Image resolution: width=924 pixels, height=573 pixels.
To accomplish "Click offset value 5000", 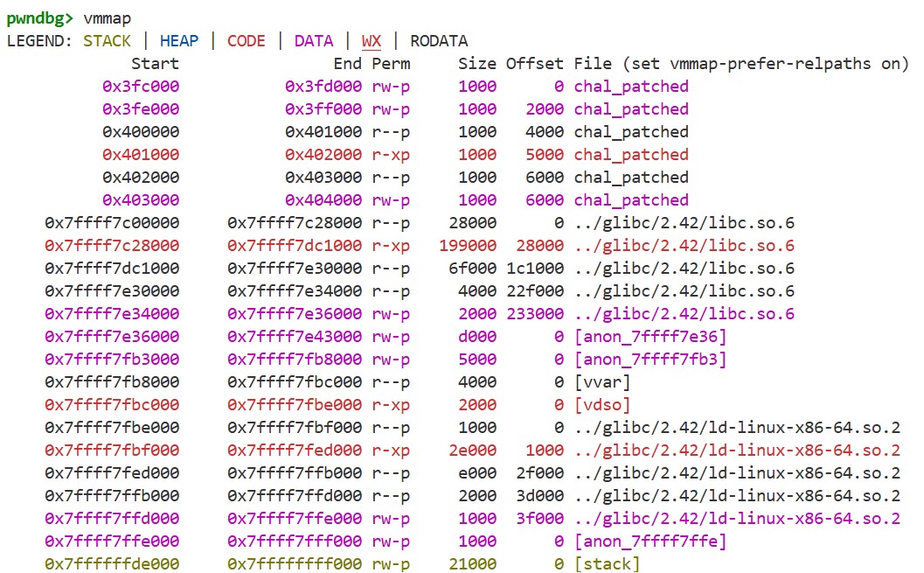I will click(x=545, y=155).
